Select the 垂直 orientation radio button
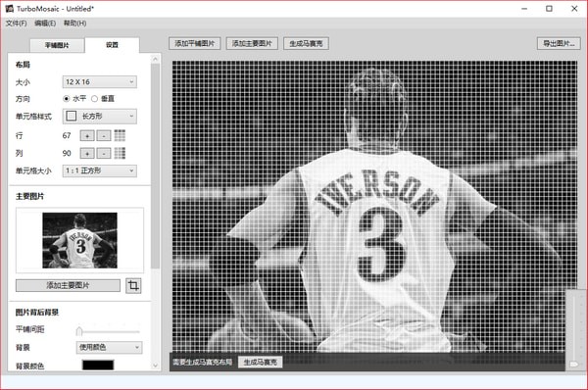 (94, 99)
